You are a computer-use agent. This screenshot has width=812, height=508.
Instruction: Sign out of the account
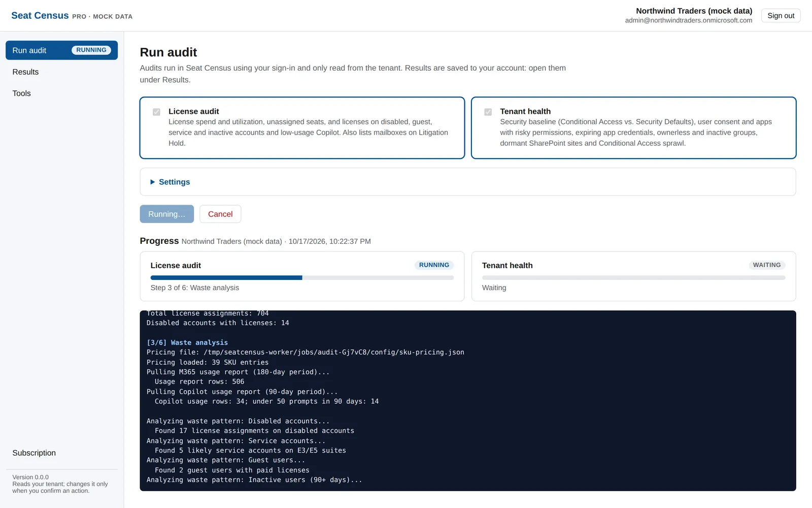click(x=781, y=16)
